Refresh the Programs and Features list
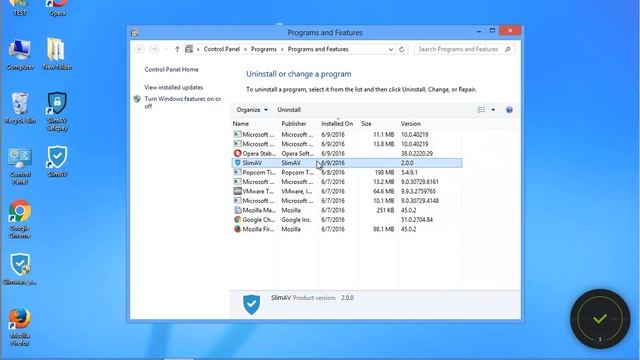Screen dimensions: 640x360 (402, 49)
